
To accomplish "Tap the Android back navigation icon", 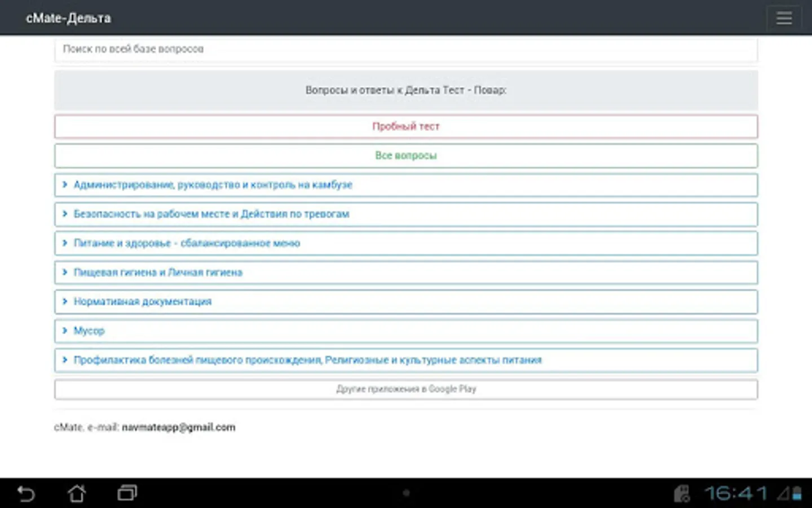I will coord(26,493).
